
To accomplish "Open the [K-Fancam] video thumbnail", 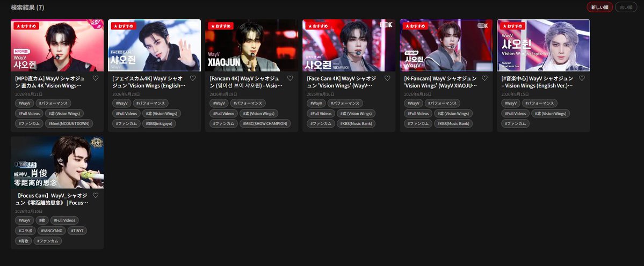I will tap(446, 45).
